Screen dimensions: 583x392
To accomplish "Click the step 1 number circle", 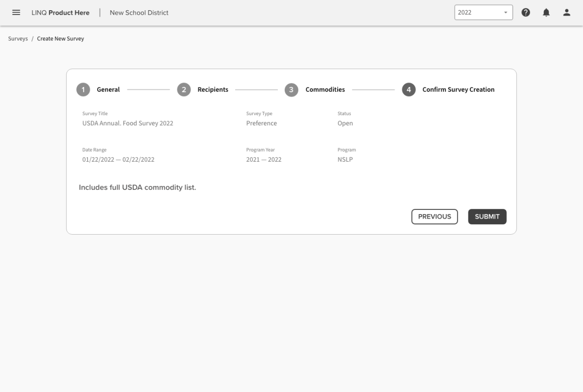I will click(83, 90).
